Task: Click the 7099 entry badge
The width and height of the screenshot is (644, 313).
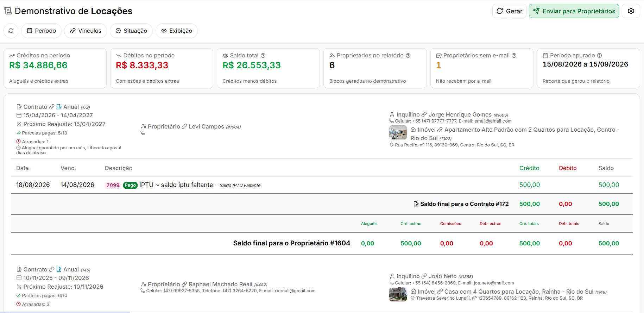Action: click(x=113, y=185)
